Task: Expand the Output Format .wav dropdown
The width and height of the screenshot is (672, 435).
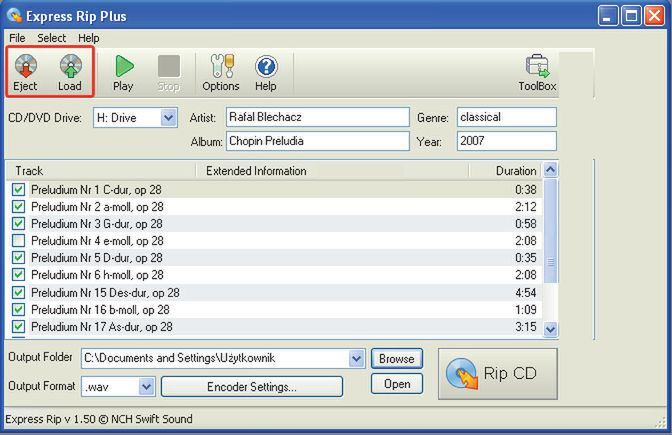Action: 146,387
